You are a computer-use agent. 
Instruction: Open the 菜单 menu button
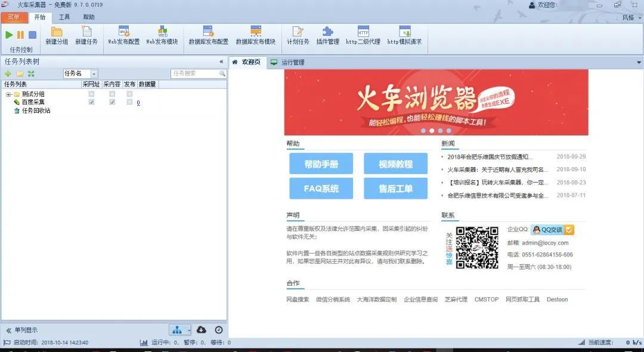(14, 17)
